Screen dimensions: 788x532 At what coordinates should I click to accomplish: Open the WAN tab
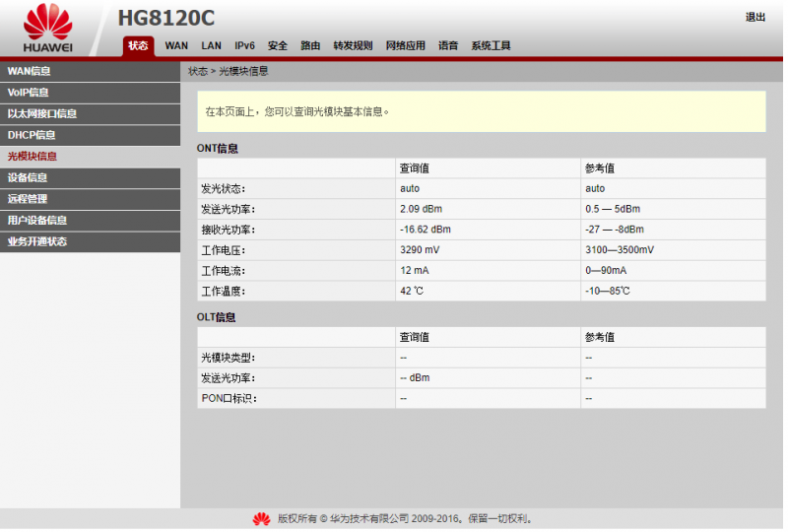tap(176, 45)
